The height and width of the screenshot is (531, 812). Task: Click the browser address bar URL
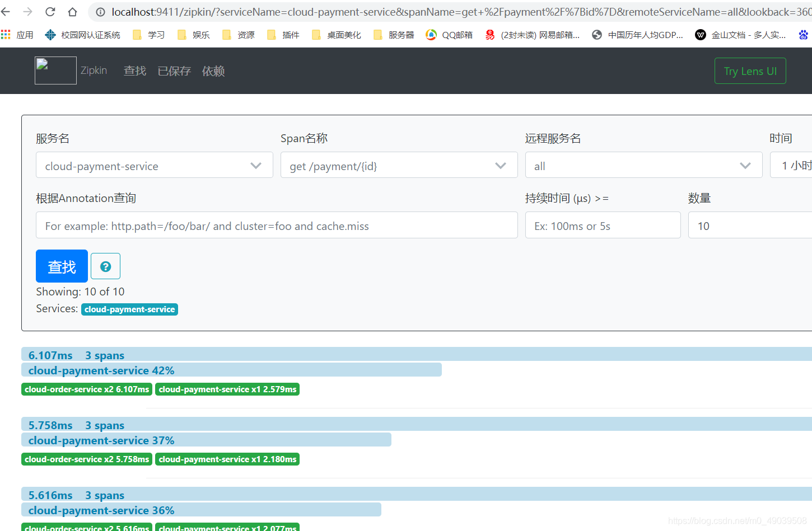pos(461,12)
